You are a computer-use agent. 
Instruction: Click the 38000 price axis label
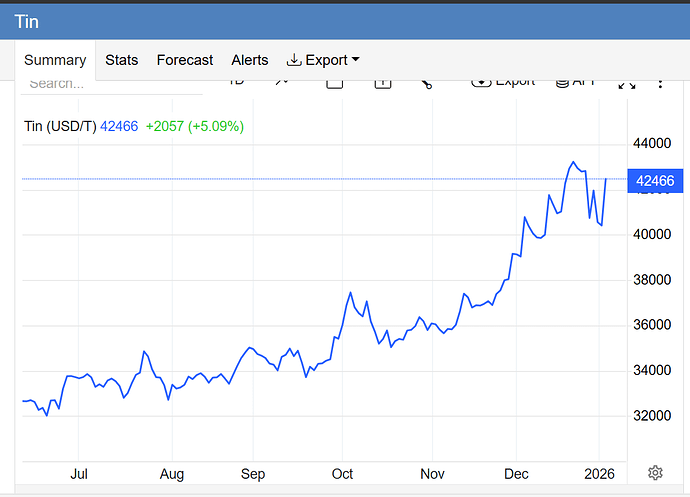pos(652,280)
